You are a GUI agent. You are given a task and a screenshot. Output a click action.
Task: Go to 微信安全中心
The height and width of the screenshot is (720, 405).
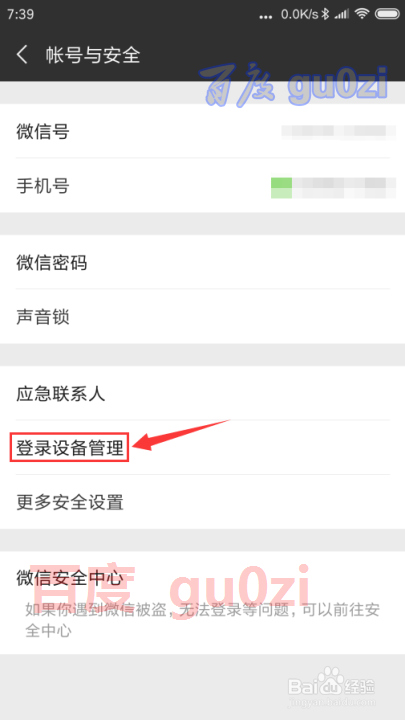point(202,603)
